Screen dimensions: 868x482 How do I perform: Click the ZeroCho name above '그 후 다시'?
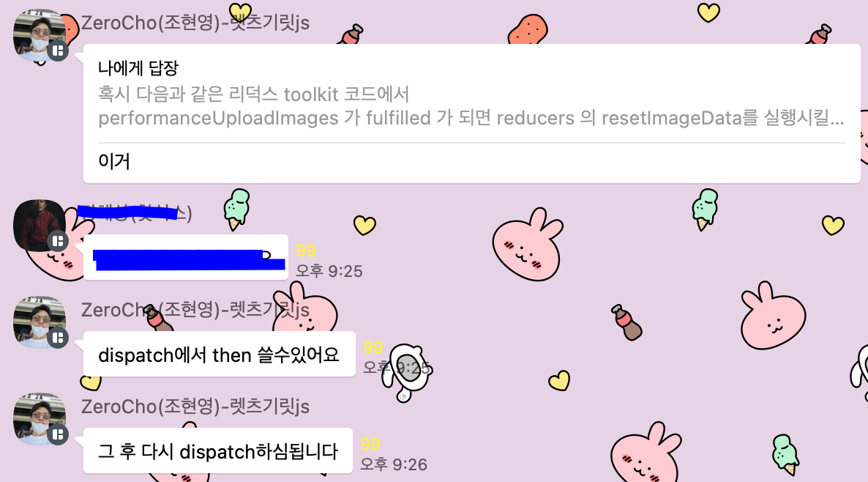click(x=195, y=407)
